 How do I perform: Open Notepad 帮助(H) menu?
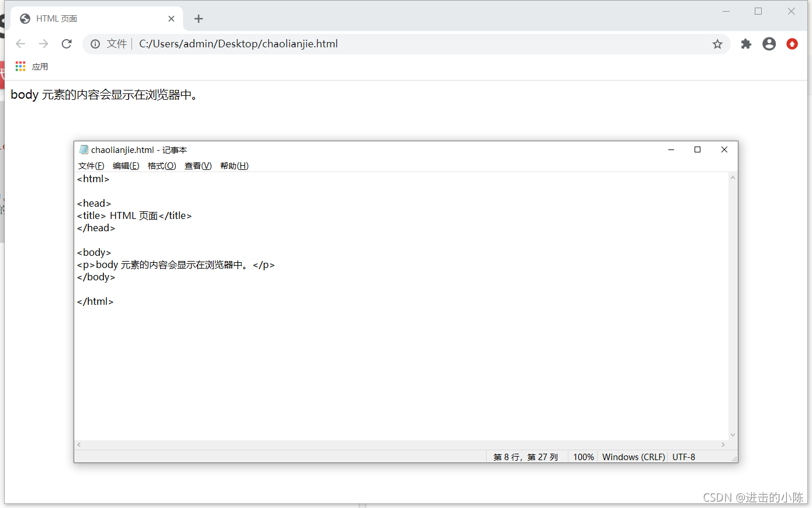234,166
